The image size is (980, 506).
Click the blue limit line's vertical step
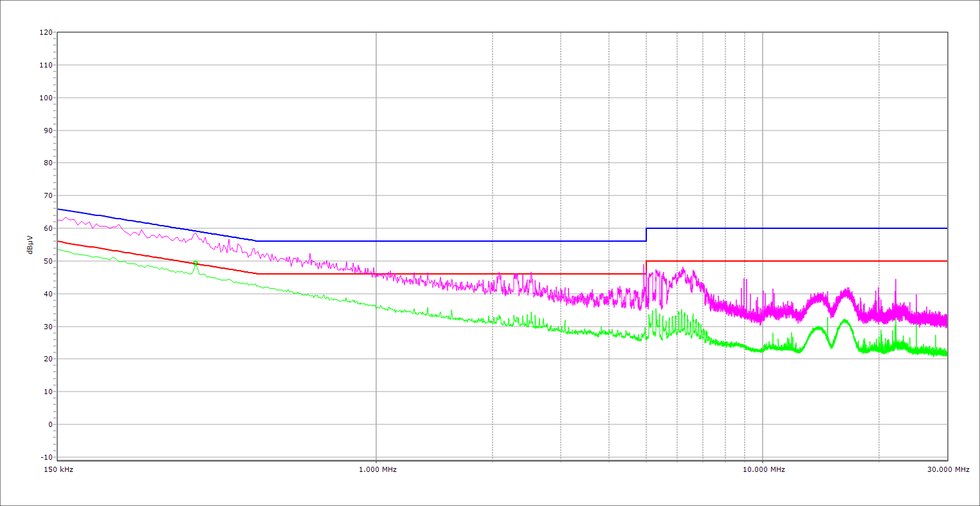tap(646, 235)
